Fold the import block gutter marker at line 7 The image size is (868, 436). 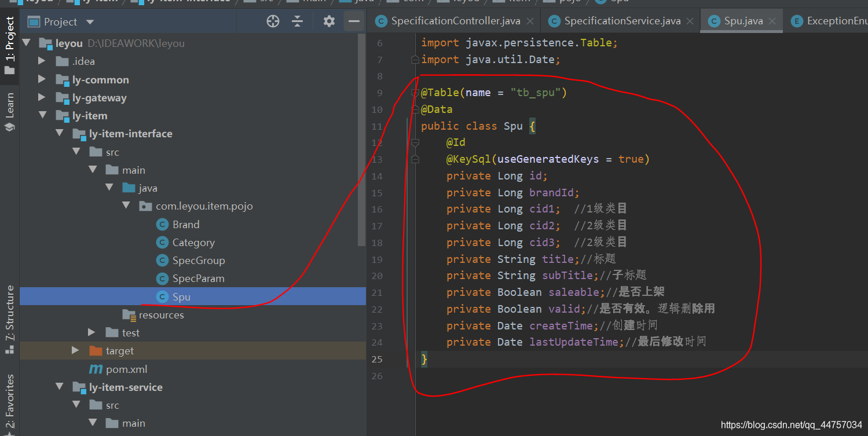(415, 60)
